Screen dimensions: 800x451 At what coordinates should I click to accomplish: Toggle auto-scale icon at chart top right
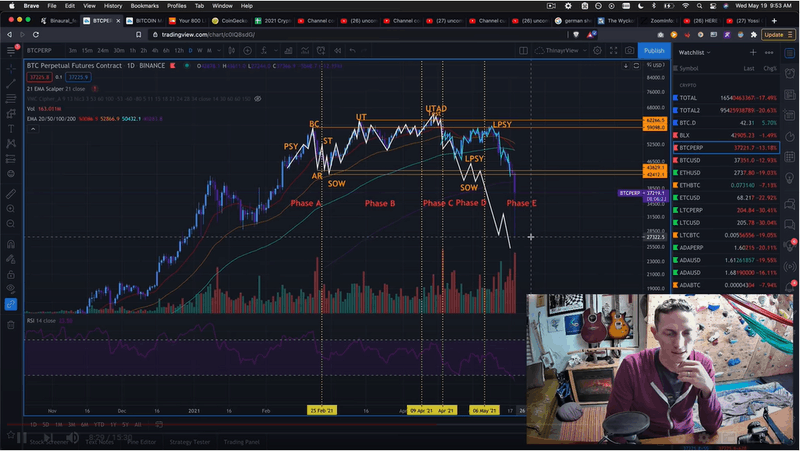pyautogui.click(x=636, y=66)
